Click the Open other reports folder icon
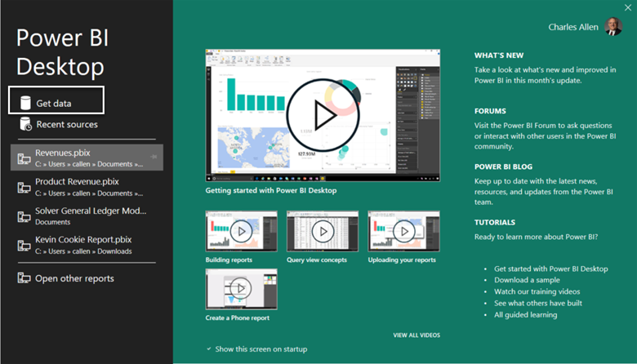Image resolution: width=637 pixels, height=364 pixels. click(x=24, y=278)
